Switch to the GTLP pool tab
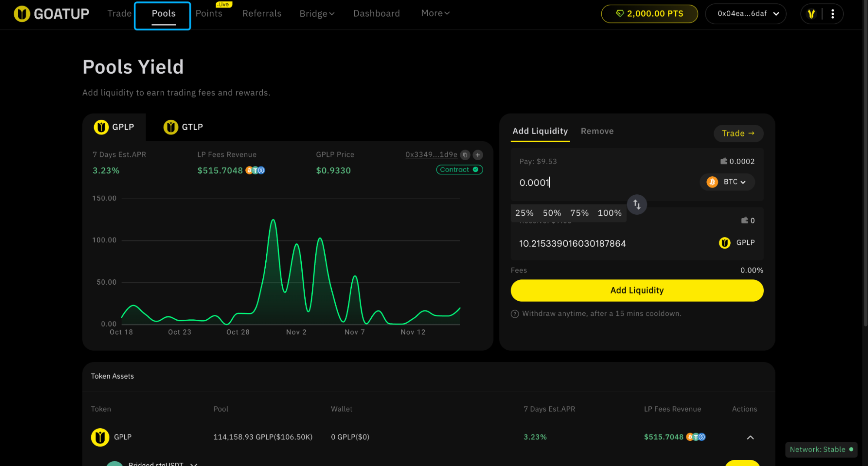This screenshot has width=868, height=466. pyautogui.click(x=183, y=127)
